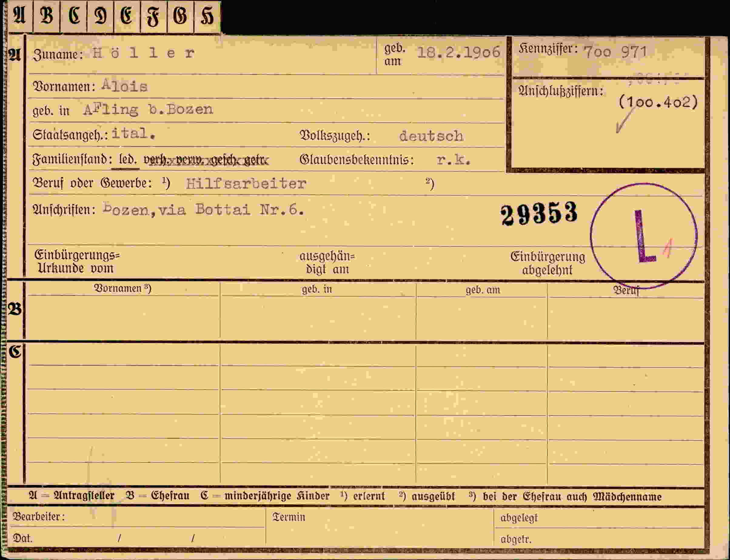Viewport: 730px width, 560px height.
Task: Select the Fraktur letter A index tab
Action: (x=20, y=17)
